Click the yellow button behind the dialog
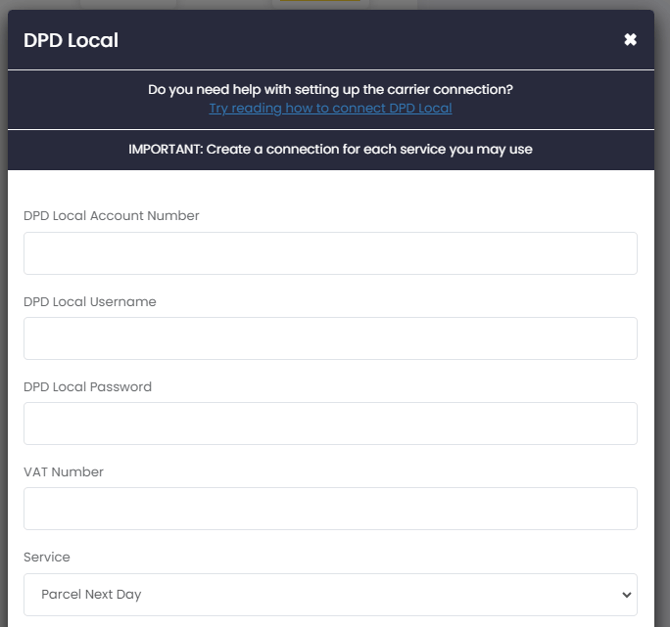670x627 pixels. pos(319,1)
